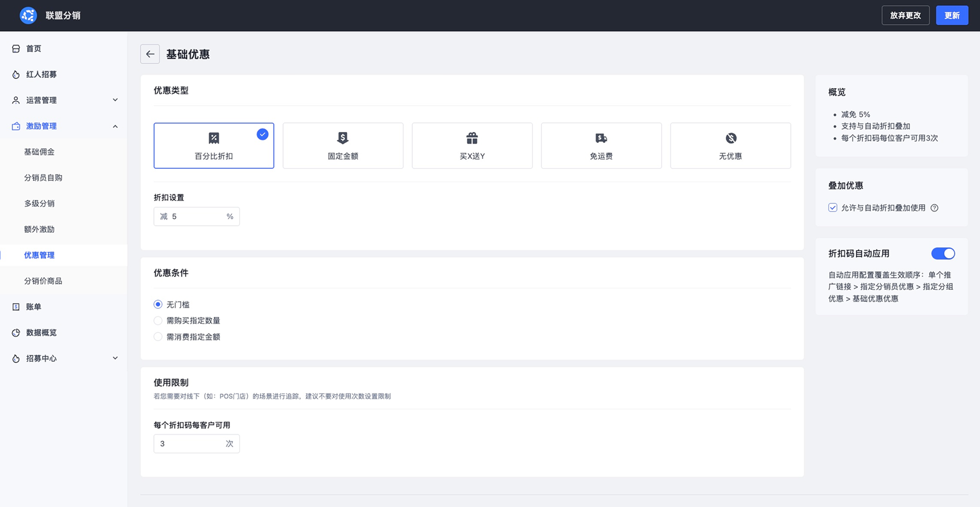Click the 免运费 truck icon

coord(601,138)
